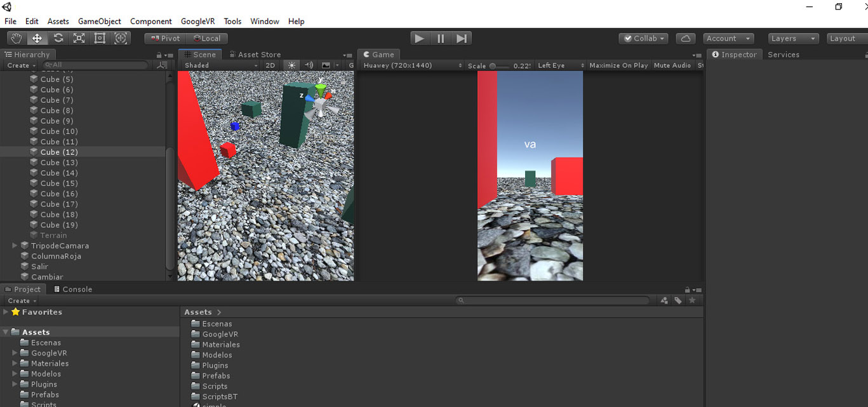Expand the TripodeCamara object in the Hierarchy
This screenshot has width=868, height=407.
point(15,246)
